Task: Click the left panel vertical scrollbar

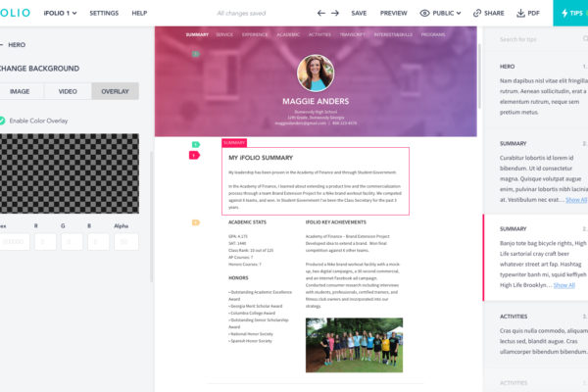Action: (x=152, y=217)
